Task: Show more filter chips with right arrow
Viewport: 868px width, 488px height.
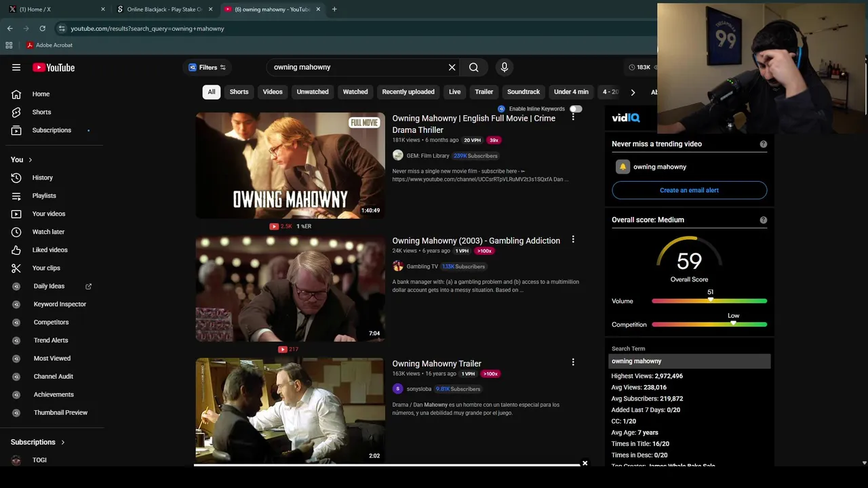Action: pos(633,92)
